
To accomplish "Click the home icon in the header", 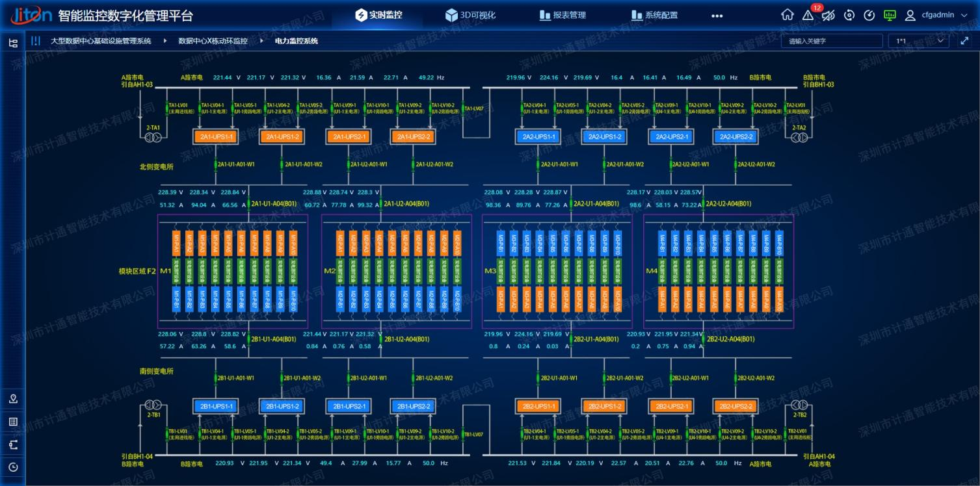I will [x=787, y=15].
